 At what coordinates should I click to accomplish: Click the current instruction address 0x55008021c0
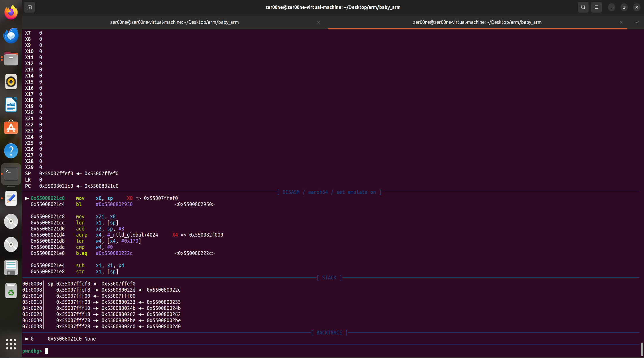48,198
